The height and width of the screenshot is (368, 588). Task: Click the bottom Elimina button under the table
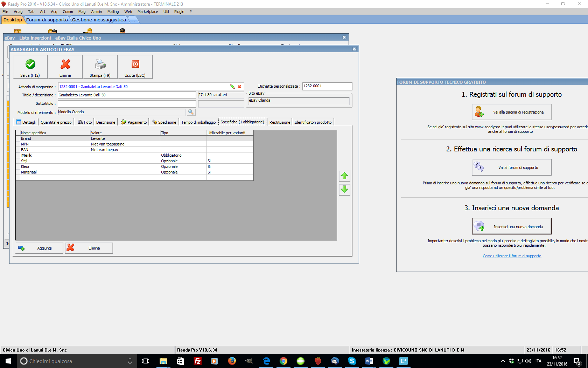pos(89,248)
